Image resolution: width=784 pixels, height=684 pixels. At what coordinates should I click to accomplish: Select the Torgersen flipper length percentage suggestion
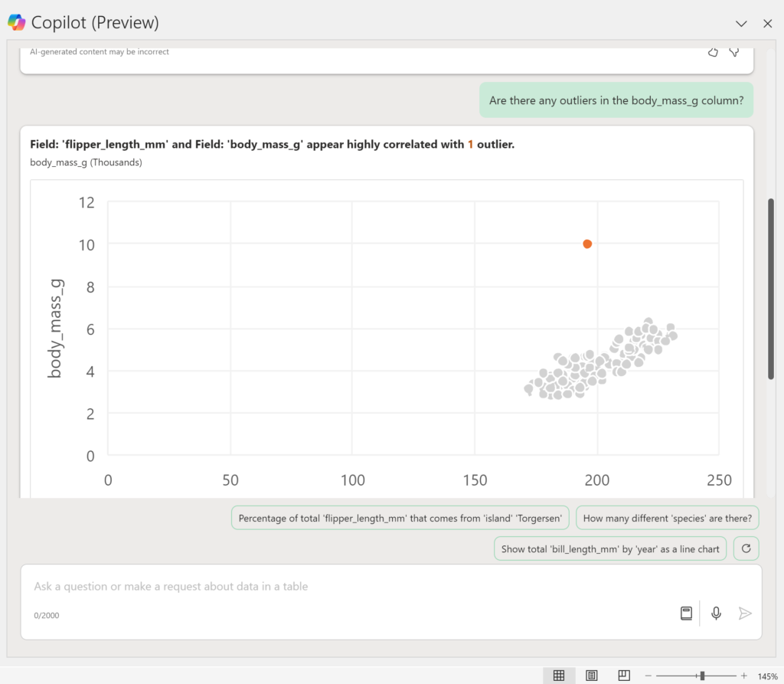coord(400,518)
